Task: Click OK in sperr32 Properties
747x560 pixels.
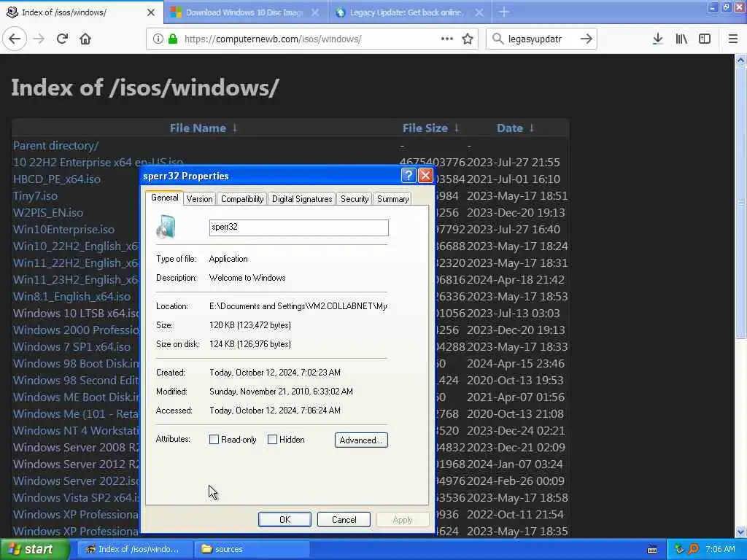Action: click(x=285, y=519)
